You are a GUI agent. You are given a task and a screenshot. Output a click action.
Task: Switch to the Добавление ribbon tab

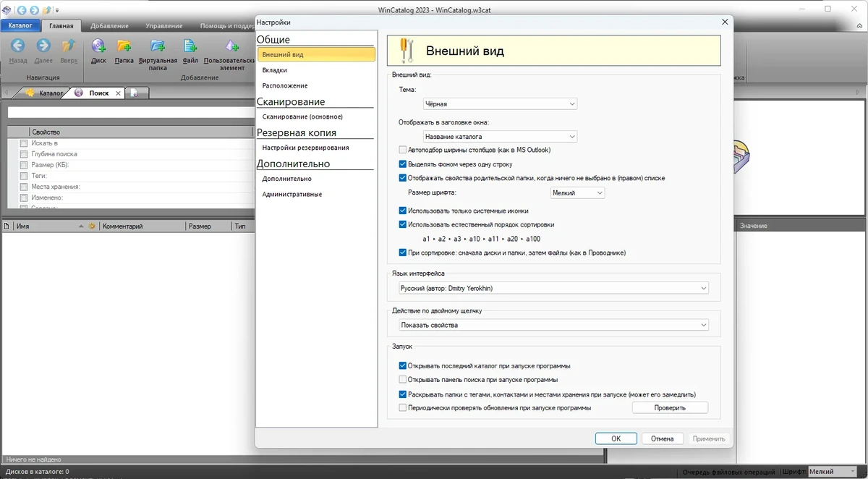pos(109,26)
